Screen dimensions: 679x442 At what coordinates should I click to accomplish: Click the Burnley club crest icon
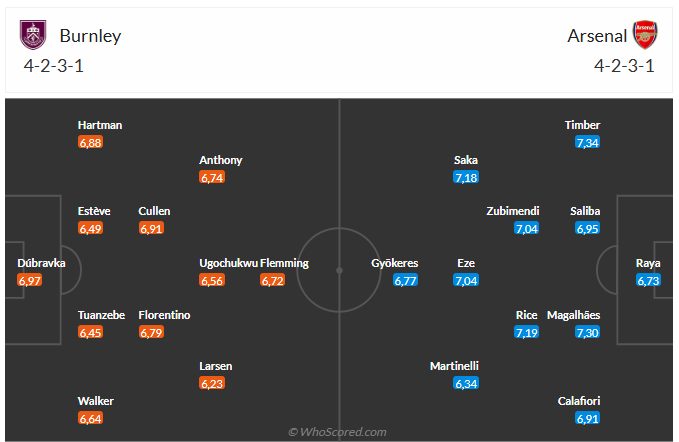[33, 35]
